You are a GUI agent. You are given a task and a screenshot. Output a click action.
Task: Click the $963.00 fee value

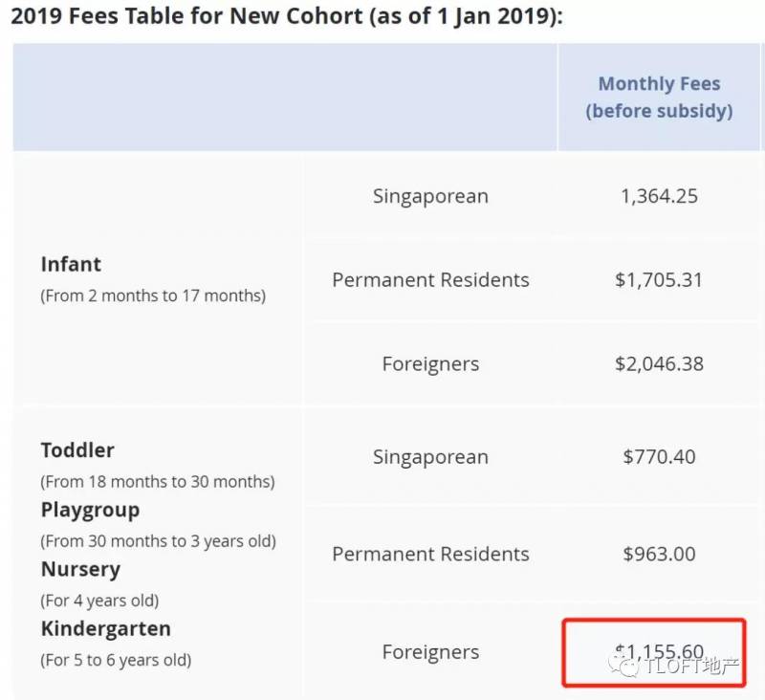click(659, 554)
